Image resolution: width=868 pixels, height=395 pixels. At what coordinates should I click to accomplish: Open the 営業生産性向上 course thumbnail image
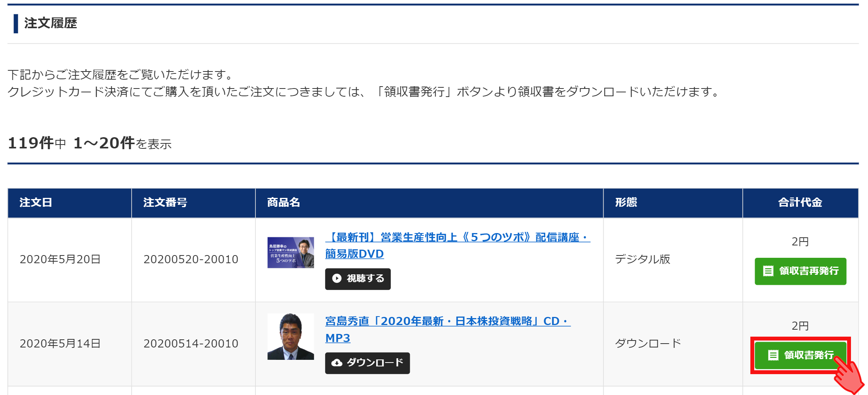click(291, 253)
